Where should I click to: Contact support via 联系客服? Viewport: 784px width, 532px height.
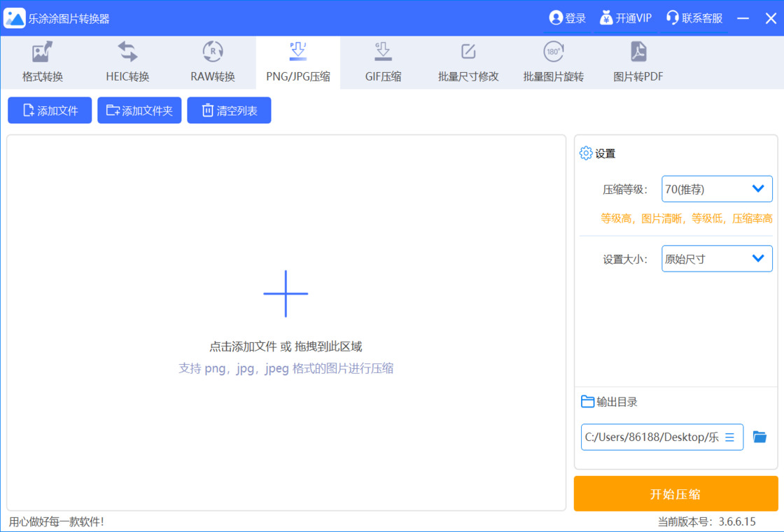click(x=694, y=18)
